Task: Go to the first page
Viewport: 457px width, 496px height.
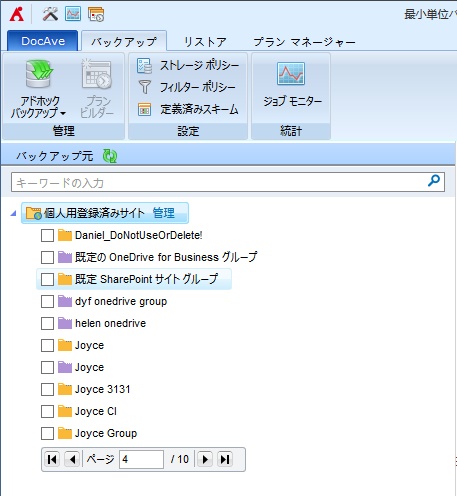Action: tap(52, 459)
